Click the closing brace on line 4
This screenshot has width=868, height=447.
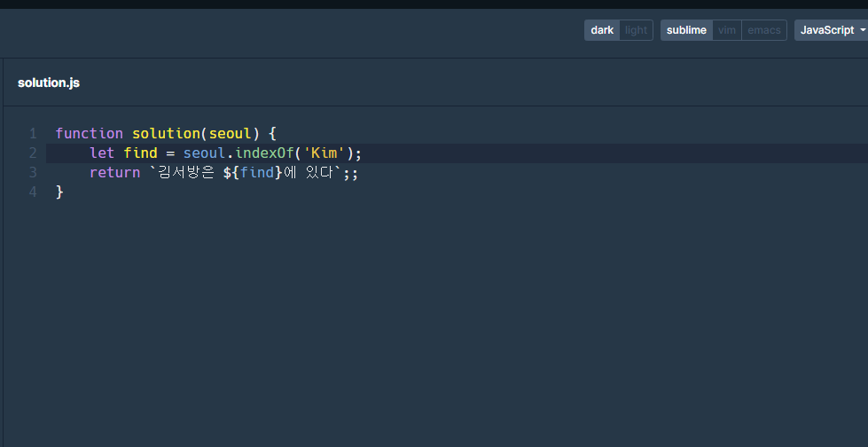[x=59, y=192]
